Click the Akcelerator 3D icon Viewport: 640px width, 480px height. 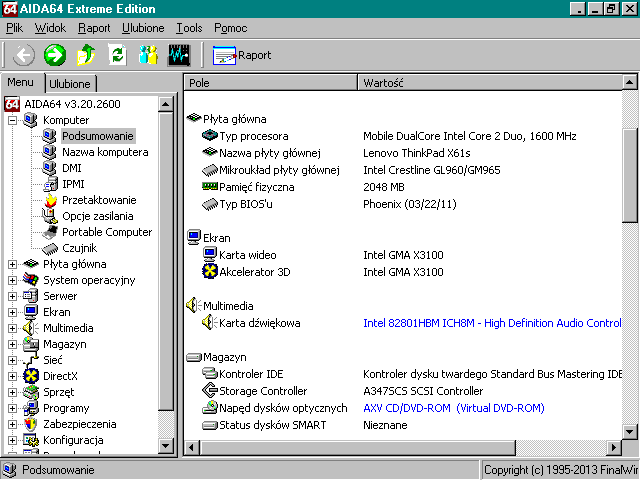(210, 271)
